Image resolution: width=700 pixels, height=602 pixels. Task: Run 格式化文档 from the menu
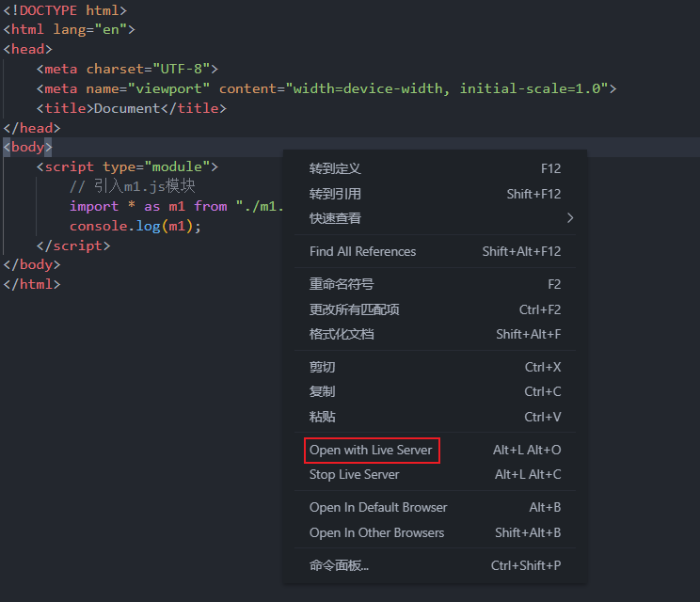tap(342, 334)
